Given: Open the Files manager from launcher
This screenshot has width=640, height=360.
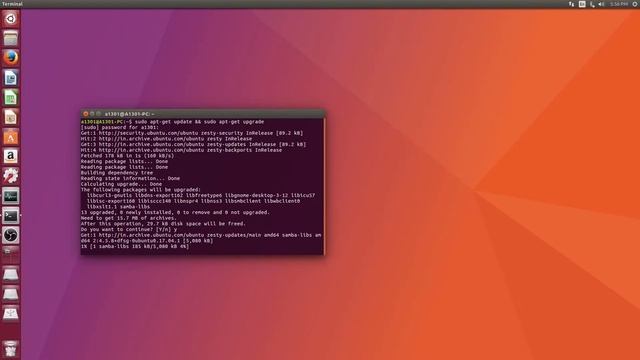Looking at the screenshot, I should (11, 38).
